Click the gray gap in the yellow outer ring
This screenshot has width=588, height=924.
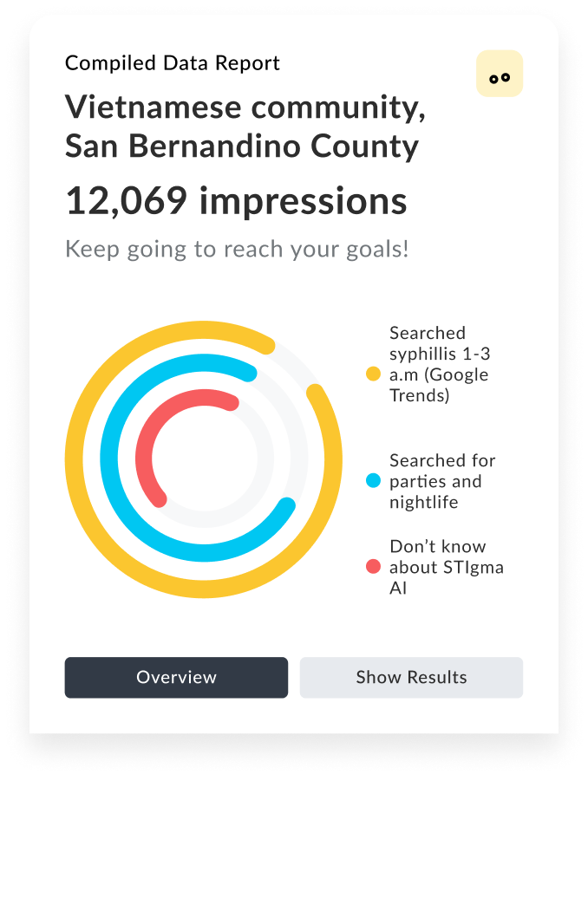tap(295, 362)
